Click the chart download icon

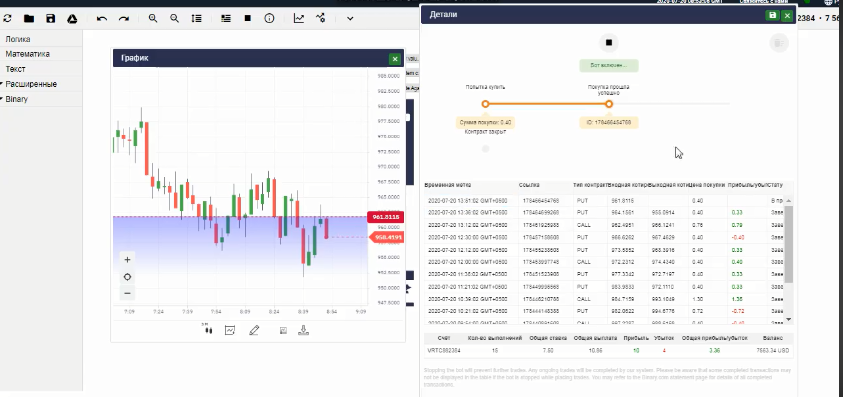tap(303, 330)
